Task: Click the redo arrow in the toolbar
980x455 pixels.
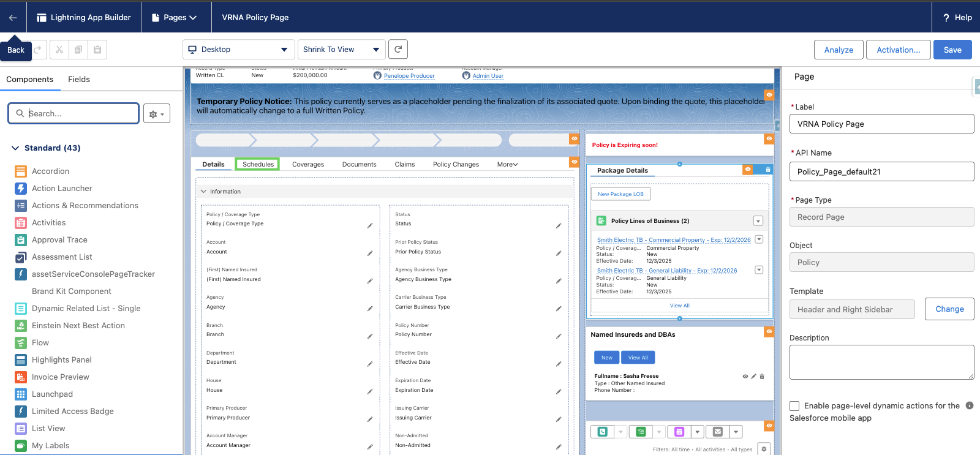Action: 38,50
